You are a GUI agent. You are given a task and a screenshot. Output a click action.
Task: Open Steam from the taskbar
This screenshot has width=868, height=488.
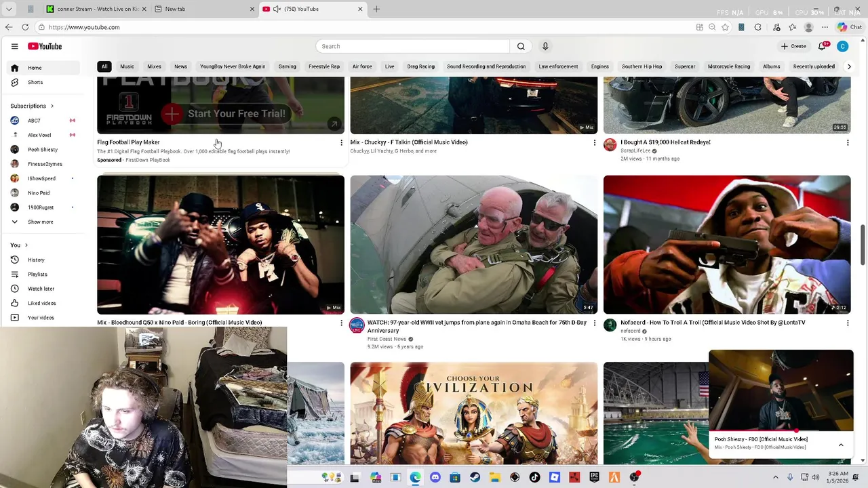coord(475,477)
